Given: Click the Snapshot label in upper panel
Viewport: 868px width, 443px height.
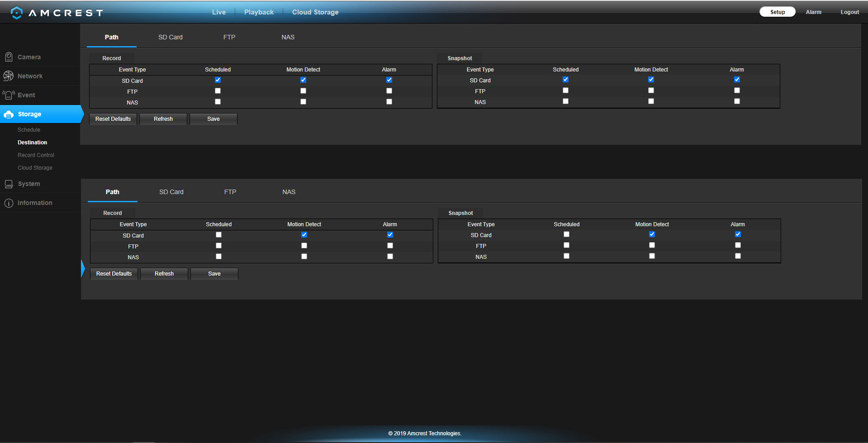Looking at the screenshot, I should coord(460,58).
